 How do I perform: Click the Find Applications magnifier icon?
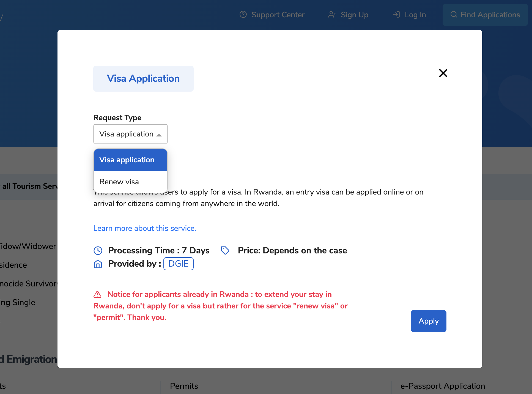point(454,15)
